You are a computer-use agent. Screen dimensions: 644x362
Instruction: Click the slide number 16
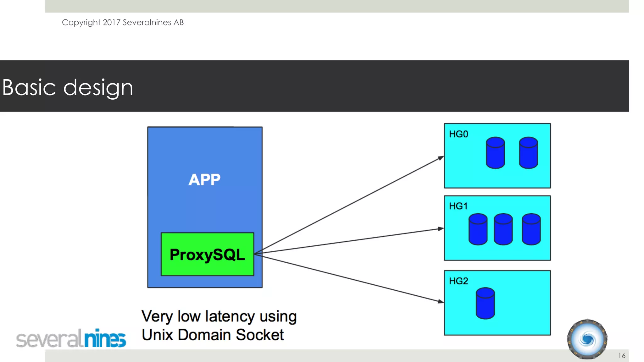(x=622, y=355)
